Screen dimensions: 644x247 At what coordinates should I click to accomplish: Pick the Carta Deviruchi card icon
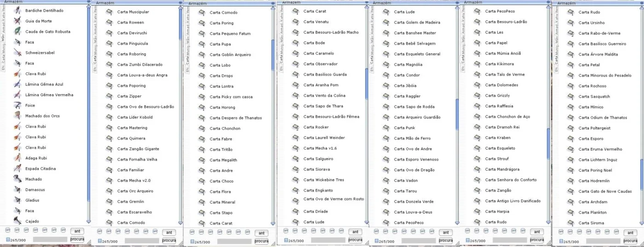(x=109, y=33)
